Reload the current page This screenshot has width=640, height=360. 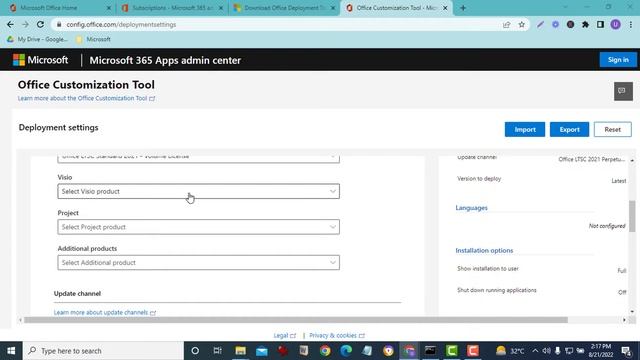click(x=40, y=24)
